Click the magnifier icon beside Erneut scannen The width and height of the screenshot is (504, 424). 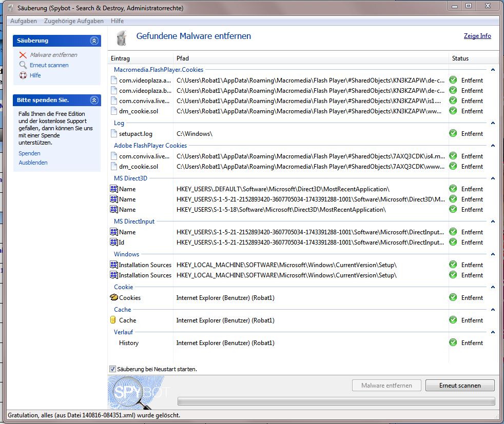[x=23, y=65]
